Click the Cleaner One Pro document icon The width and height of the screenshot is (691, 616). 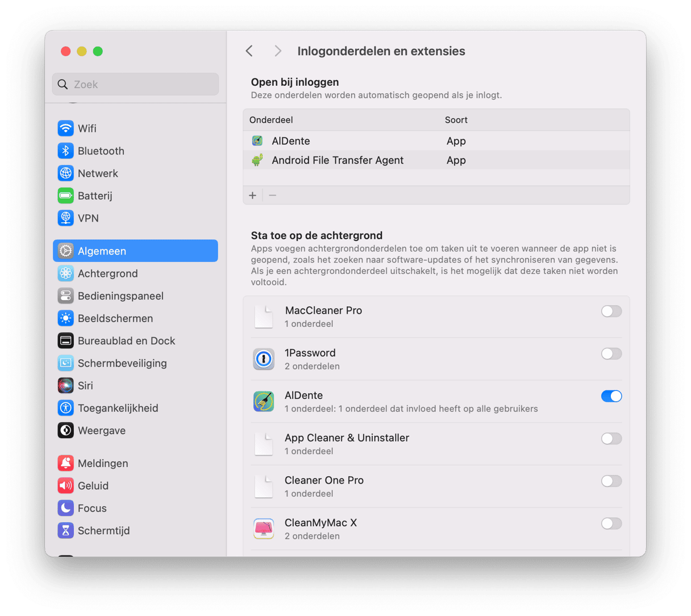click(x=264, y=486)
